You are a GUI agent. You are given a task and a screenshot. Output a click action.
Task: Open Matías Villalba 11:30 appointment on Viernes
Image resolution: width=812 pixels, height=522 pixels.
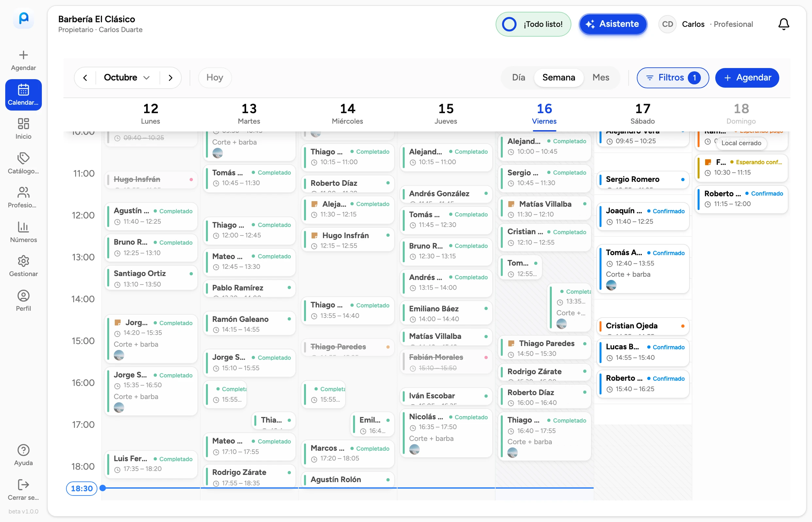(545, 208)
